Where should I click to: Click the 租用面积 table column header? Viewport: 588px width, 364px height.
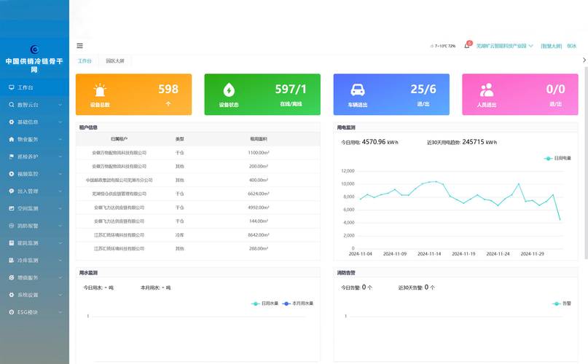[x=259, y=139]
